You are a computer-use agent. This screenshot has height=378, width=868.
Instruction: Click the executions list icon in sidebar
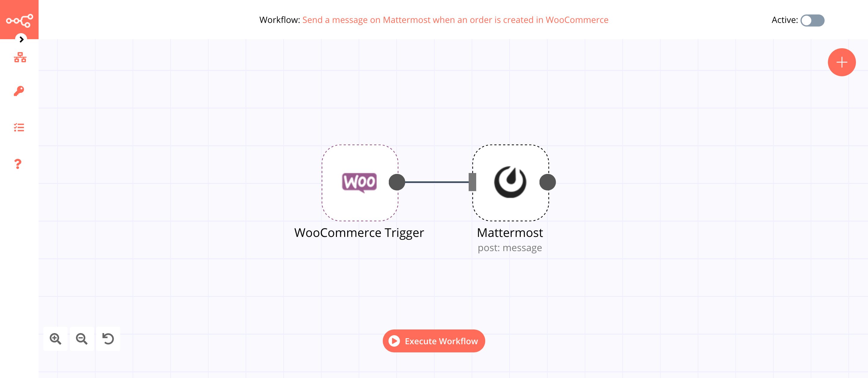[x=19, y=127]
